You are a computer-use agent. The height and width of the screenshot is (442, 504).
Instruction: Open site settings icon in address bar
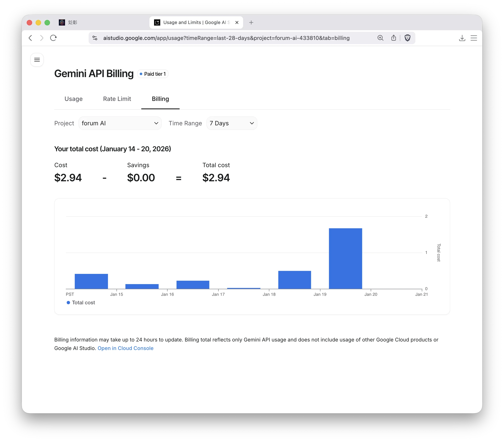tap(95, 38)
